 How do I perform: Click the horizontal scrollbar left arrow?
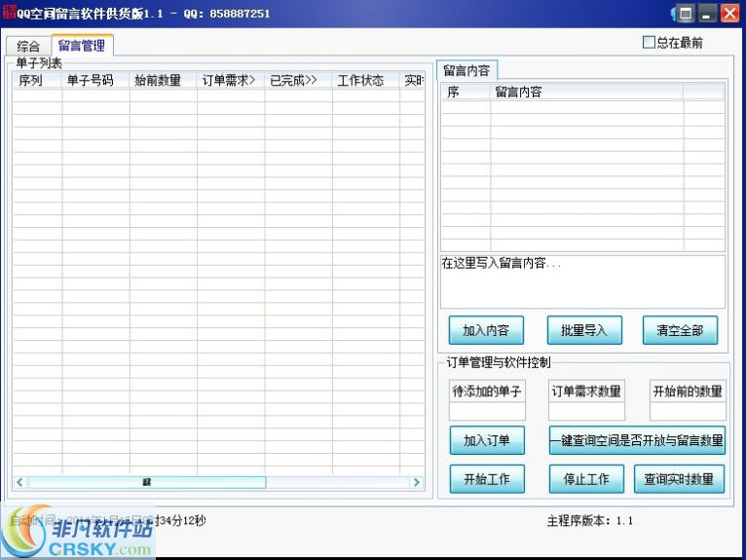pyautogui.click(x=19, y=482)
